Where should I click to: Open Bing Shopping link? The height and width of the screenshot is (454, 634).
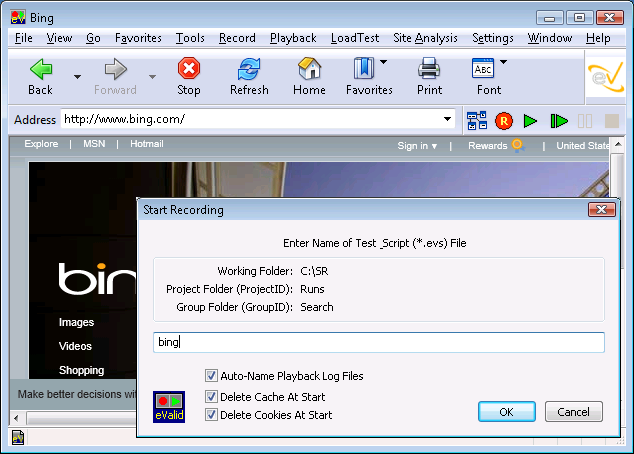81,370
